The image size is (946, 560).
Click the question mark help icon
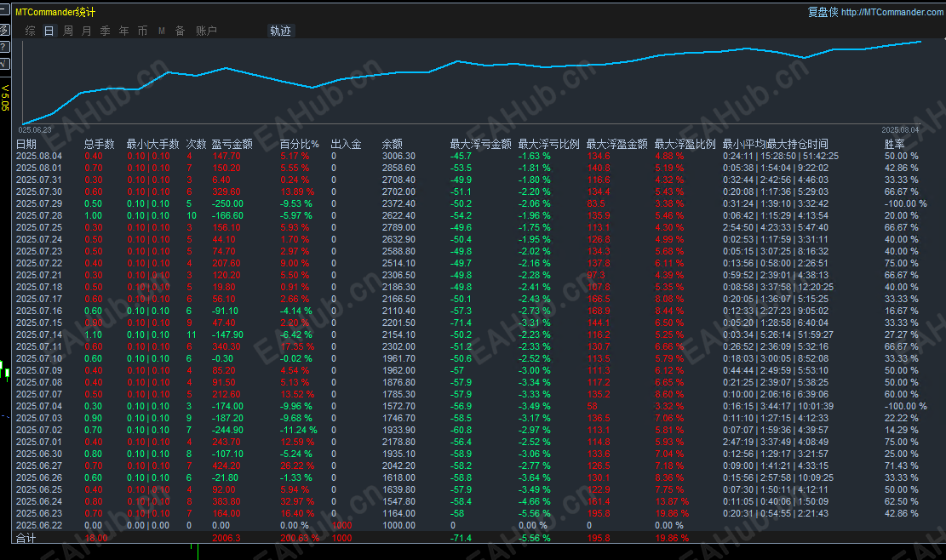pyautogui.click(x=4, y=47)
